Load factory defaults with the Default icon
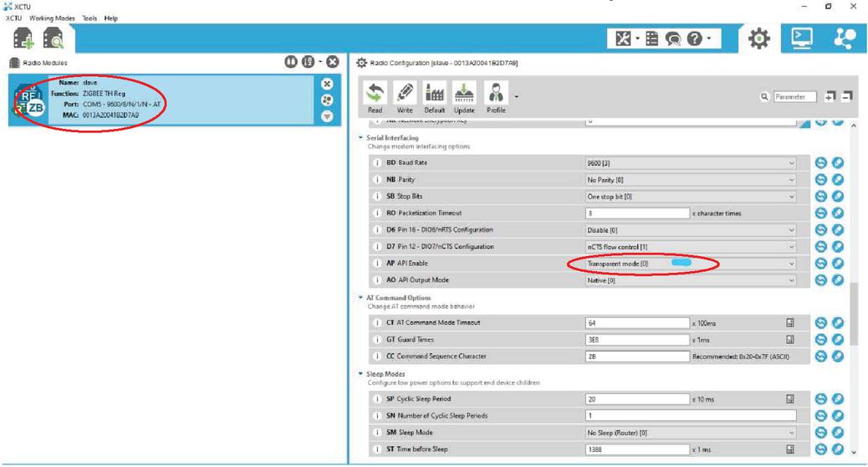This screenshot has width=868, height=467. 434,97
